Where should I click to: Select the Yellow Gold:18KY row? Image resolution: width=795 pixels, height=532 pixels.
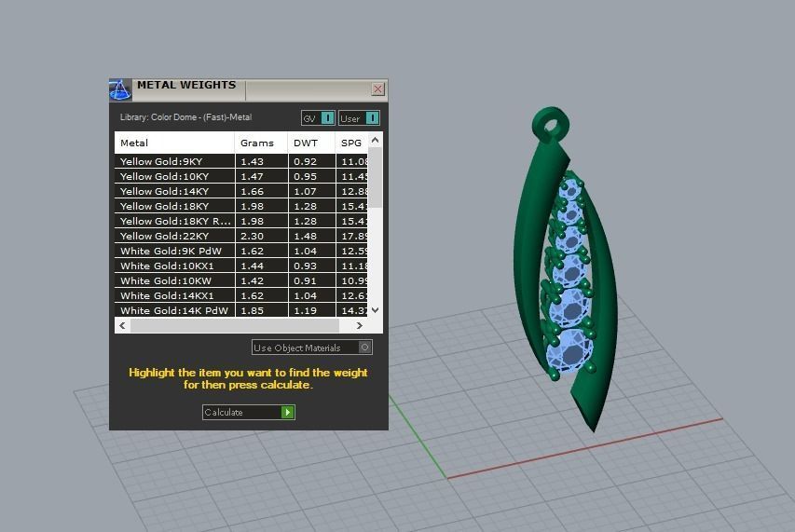[240, 206]
